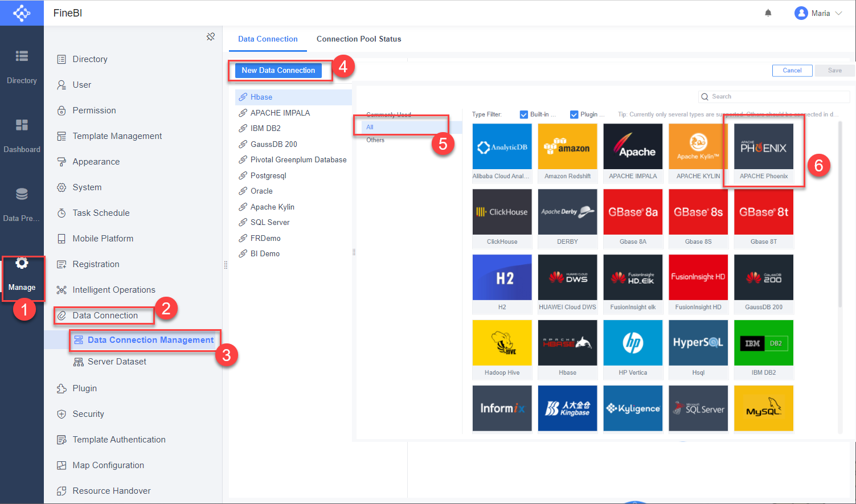Image resolution: width=856 pixels, height=504 pixels.
Task: Pick the Kyligence database tile
Action: pos(633,408)
